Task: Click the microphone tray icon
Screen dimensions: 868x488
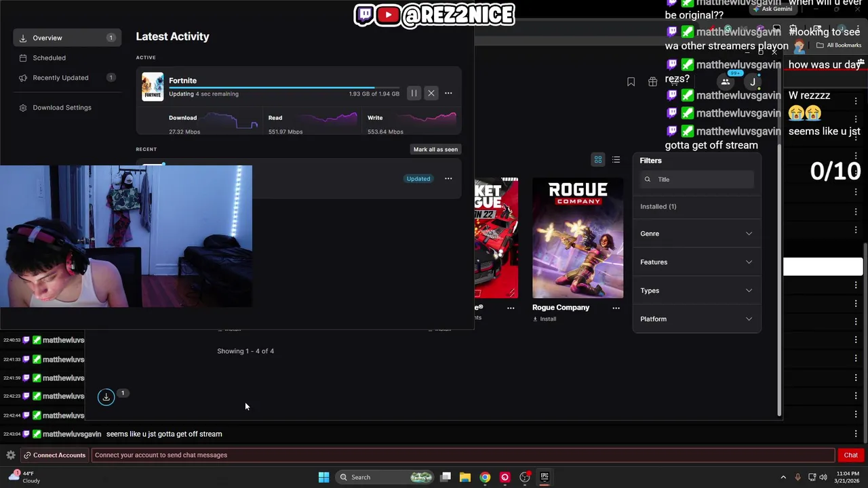Action: click(798, 477)
